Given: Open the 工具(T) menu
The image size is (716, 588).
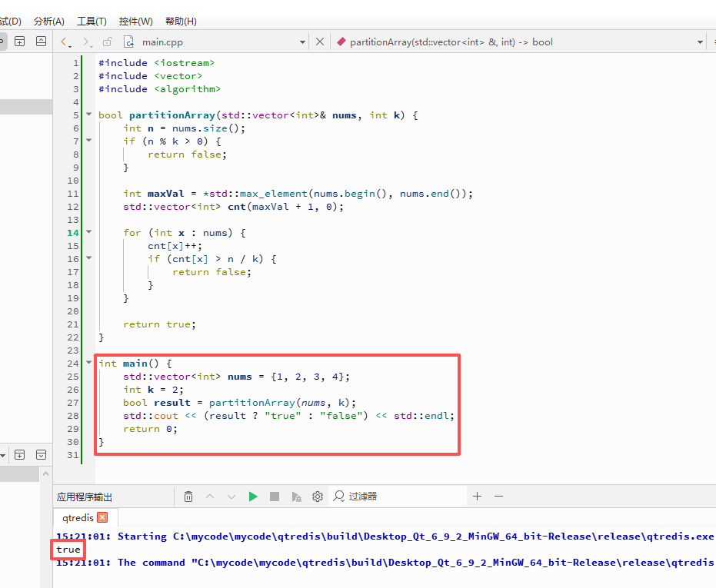Looking at the screenshot, I should [x=92, y=22].
